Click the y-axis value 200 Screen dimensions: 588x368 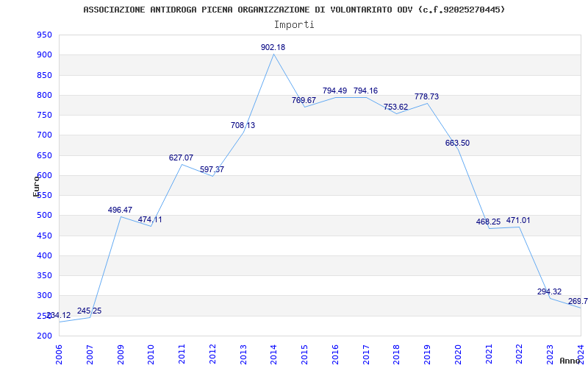coord(44,336)
